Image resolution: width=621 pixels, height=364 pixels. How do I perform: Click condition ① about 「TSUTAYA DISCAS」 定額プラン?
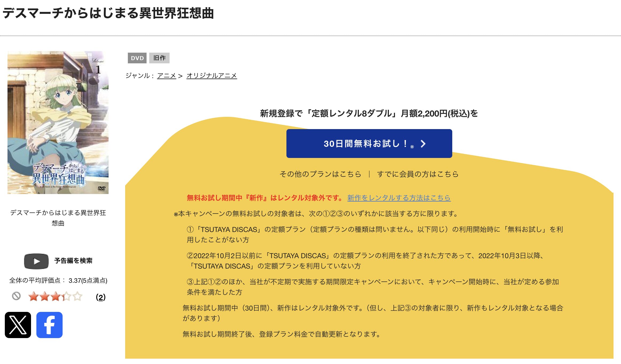pos(375,234)
